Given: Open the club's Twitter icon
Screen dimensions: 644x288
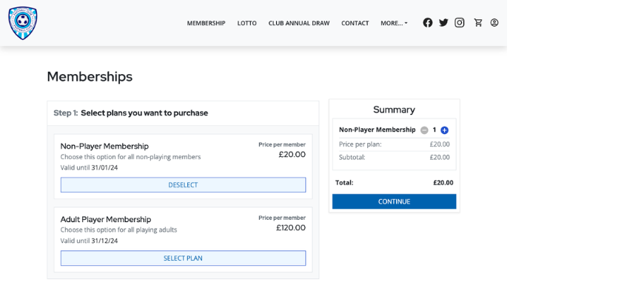Looking at the screenshot, I should [443, 23].
